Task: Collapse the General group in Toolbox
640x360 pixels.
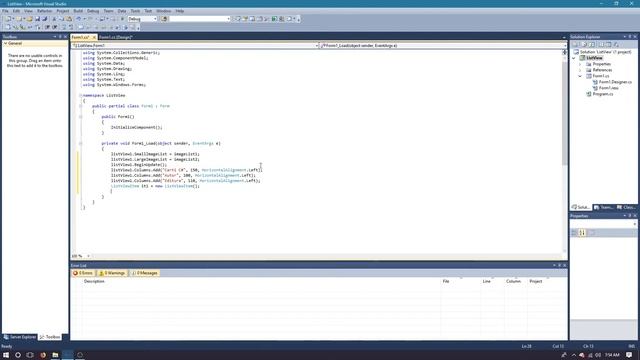Action: coord(5,43)
